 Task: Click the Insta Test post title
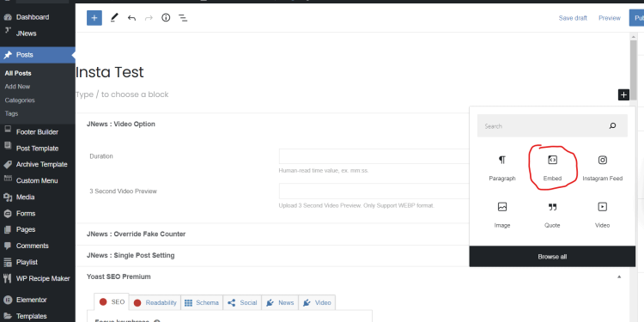[110, 72]
